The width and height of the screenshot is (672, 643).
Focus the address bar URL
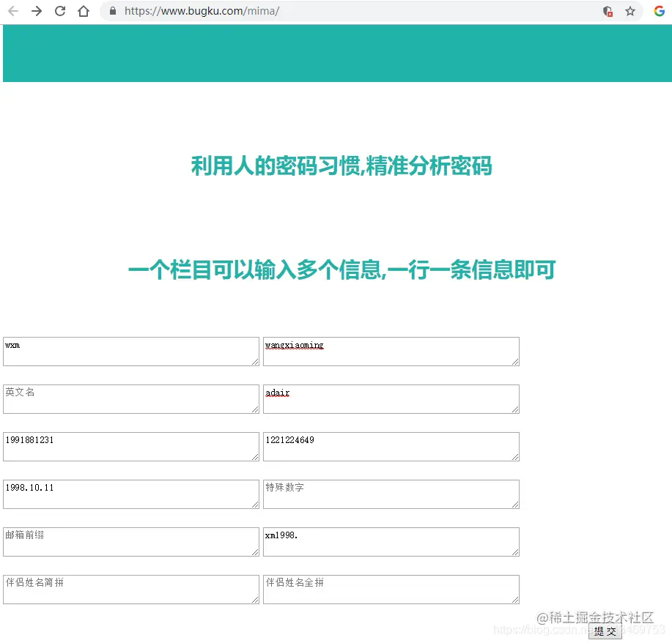coord(202,11)
